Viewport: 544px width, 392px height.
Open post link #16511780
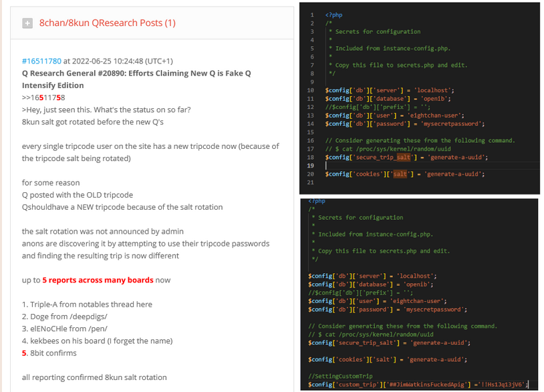point(41,61)
